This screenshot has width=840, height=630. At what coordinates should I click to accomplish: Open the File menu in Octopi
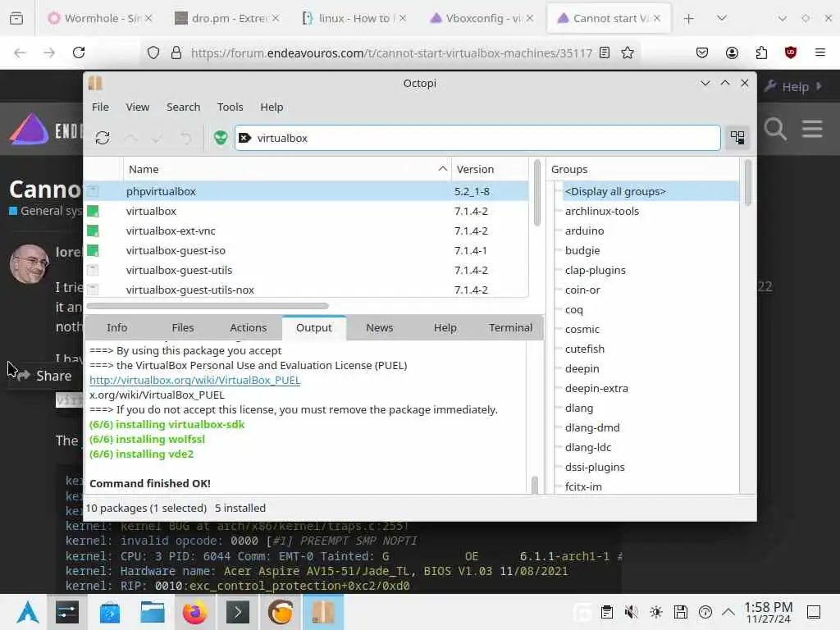pos(100,107)
